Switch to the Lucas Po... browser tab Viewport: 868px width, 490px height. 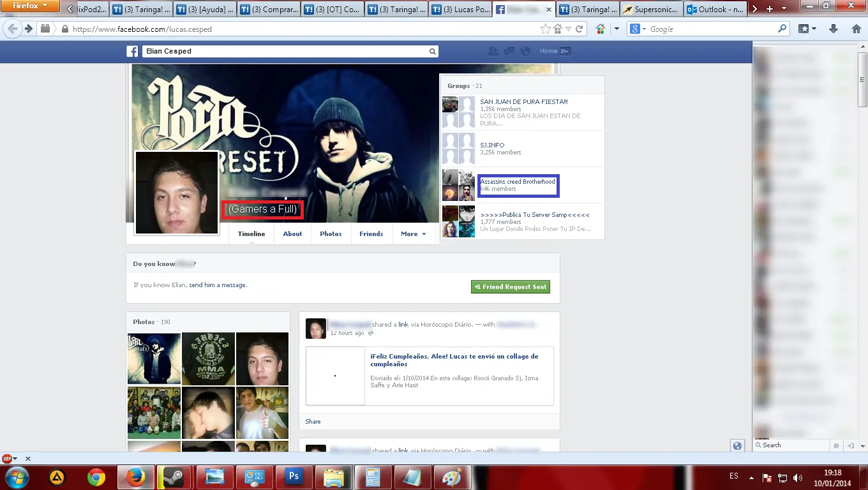click(x=460, y=10)
